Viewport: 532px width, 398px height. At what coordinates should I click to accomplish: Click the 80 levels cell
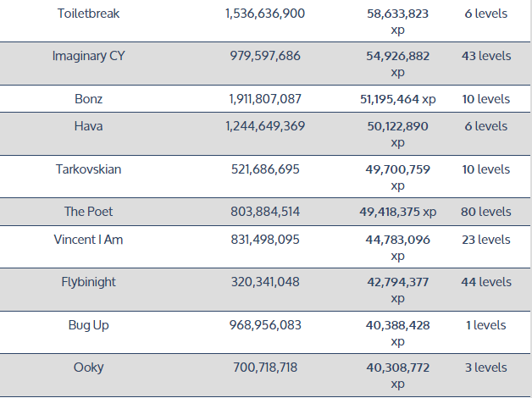tap(486, 212)
